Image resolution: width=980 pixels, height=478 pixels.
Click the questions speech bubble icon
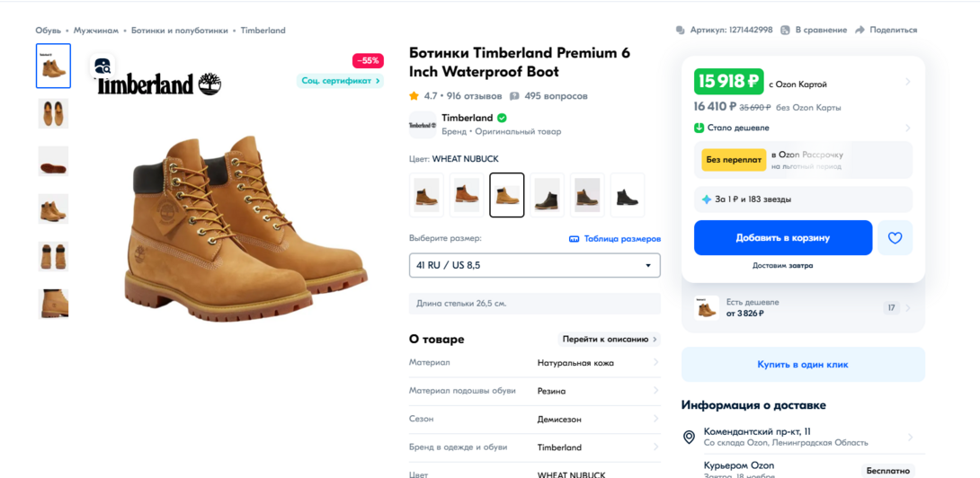(514, 96)
